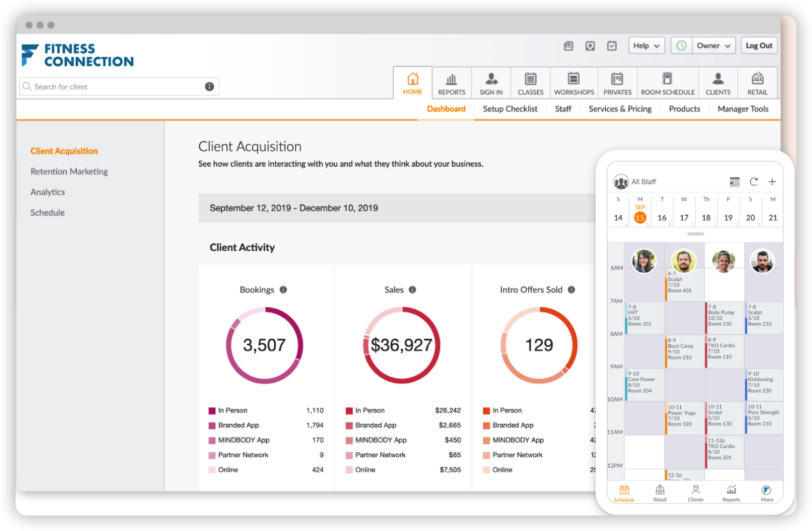
Task: Click the Sales Online color swatch
Action: click(x=349, y=470)
